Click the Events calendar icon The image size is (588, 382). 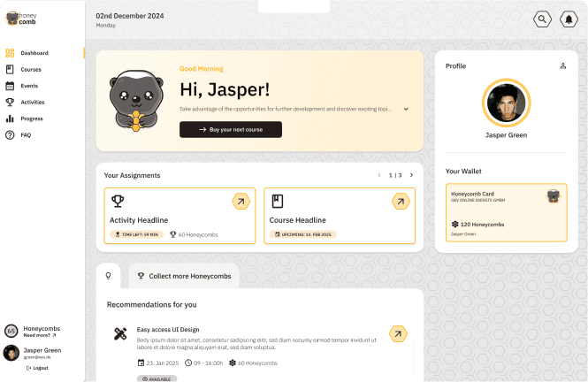tap(10, 86)
